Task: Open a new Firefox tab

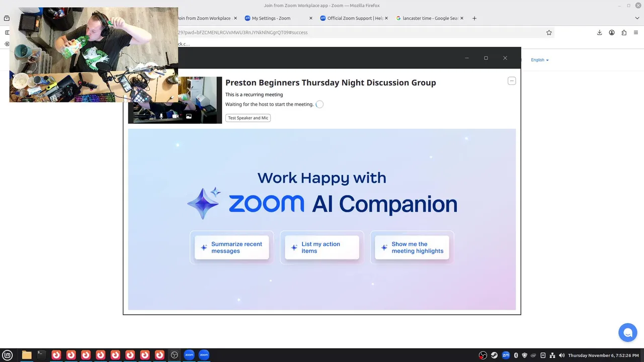Action: pyautogui.click(x=474, y=18)
